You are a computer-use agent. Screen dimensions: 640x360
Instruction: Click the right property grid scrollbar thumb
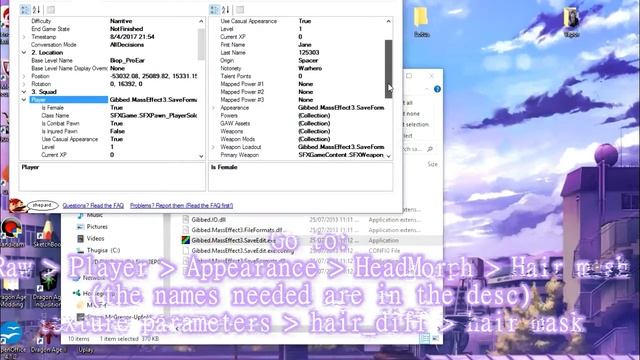click(388, 69)
